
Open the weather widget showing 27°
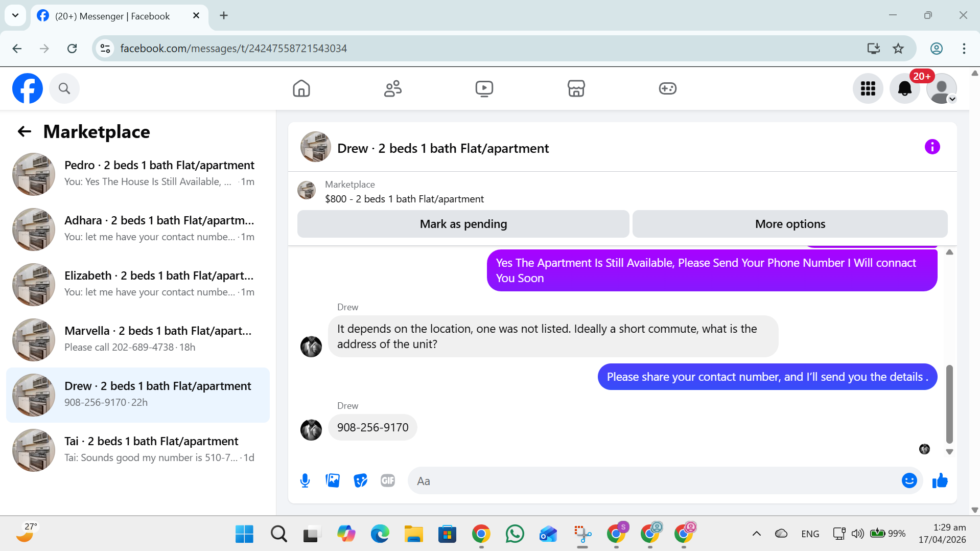[x=27, y=533]
